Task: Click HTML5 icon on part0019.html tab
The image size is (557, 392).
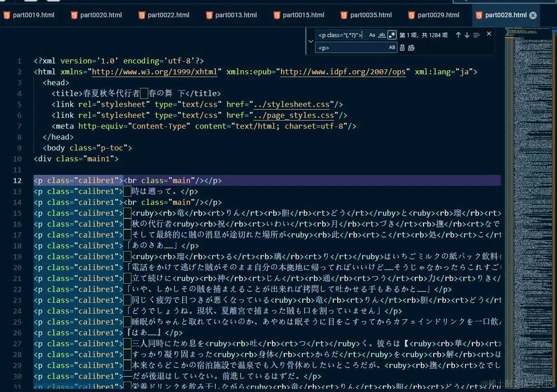Action: point(7,15)
